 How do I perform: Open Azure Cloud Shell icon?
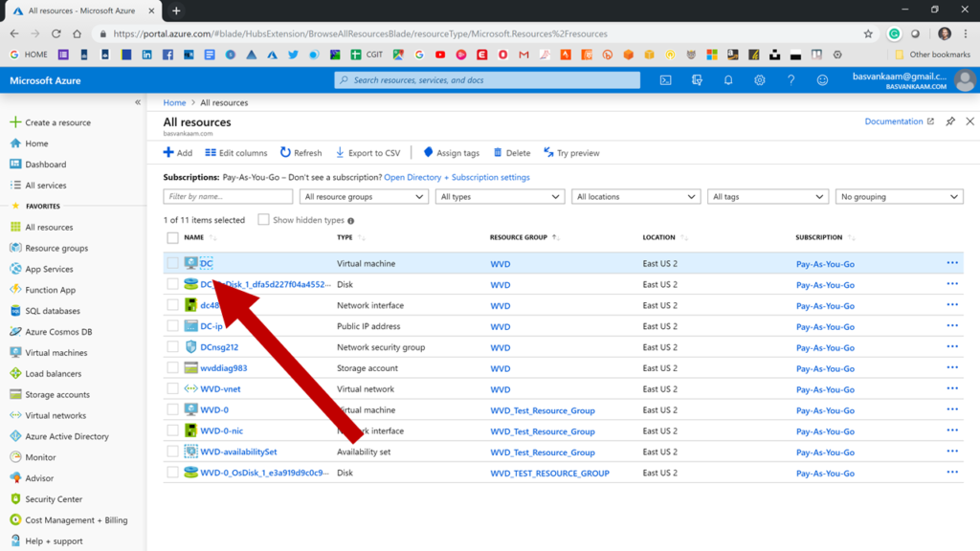tap(666, 80)
